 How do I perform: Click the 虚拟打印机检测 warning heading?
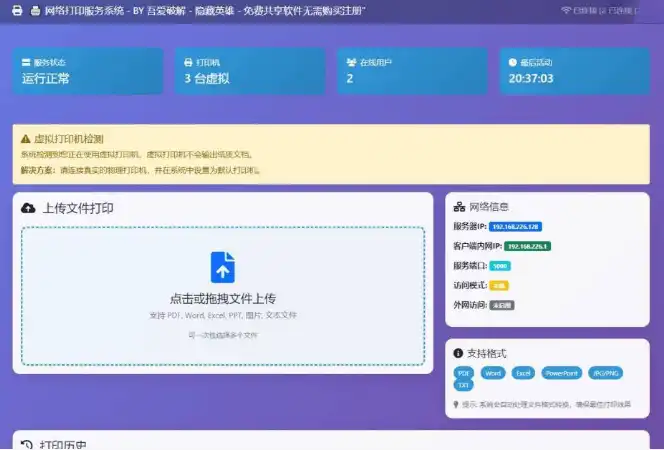coord(69,139)
